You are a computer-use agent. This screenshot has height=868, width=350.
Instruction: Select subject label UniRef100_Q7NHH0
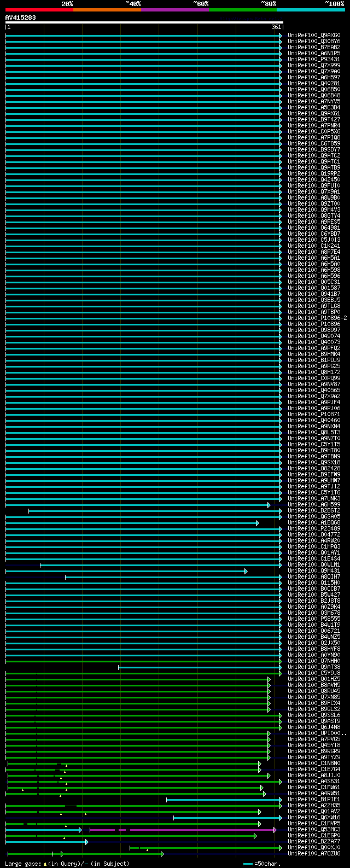click(314, 661)
